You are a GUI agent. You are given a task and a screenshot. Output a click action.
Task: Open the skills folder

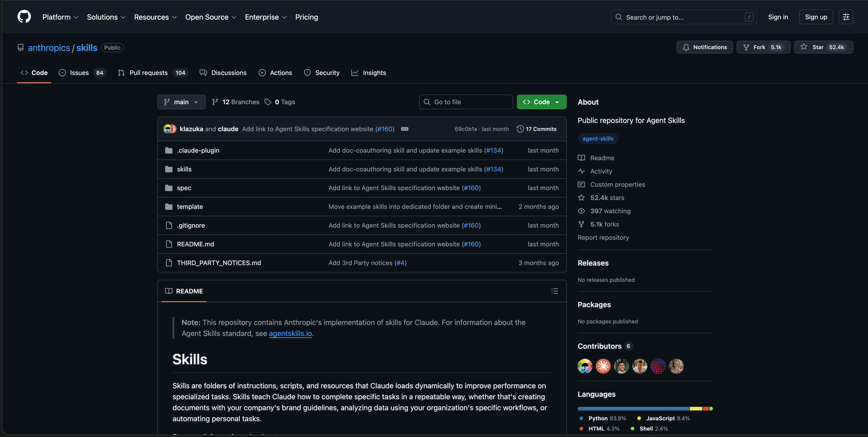click(184, 169)
